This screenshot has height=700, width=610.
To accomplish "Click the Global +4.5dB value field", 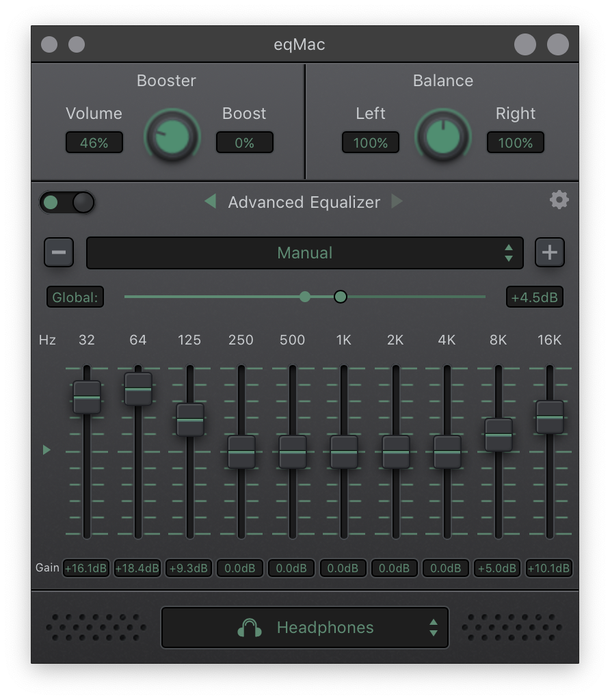I will [535, 297].
